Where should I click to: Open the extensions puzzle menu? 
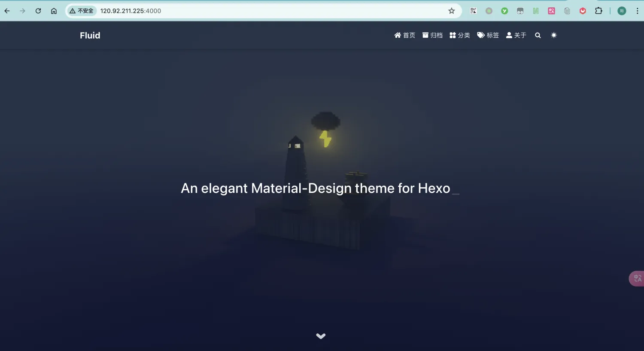tap(598, 11)
